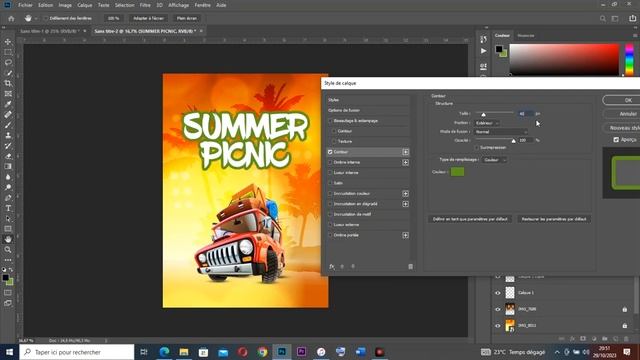Select the Hand tool in the toolbar
Image resolution: width=640 pixels, height=360 pixels.
(x=8, y=239)
